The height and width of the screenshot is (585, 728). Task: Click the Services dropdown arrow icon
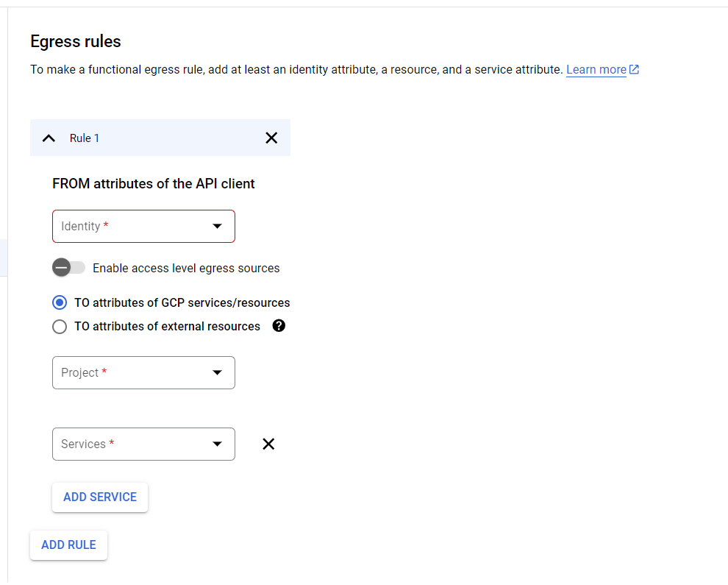(217, 444)
